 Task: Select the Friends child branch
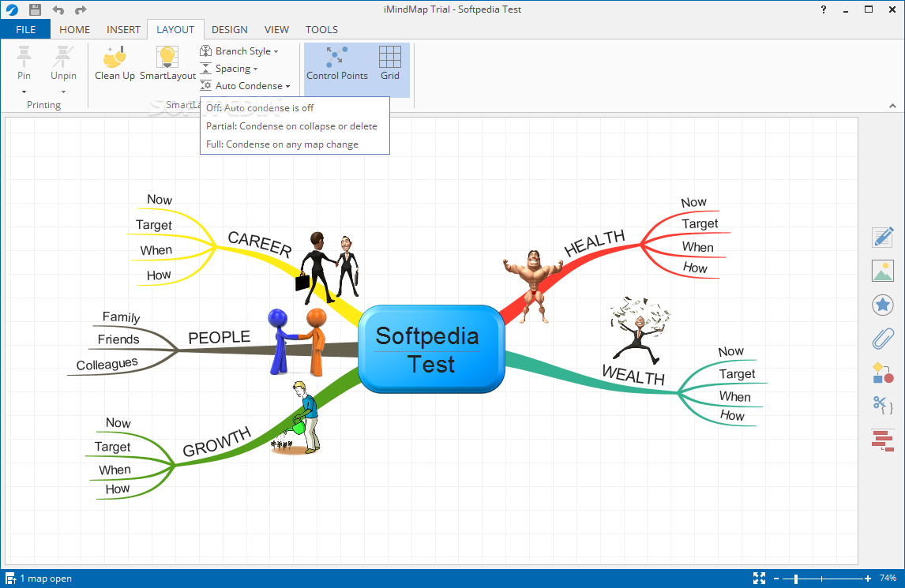[x=118, y=339]
